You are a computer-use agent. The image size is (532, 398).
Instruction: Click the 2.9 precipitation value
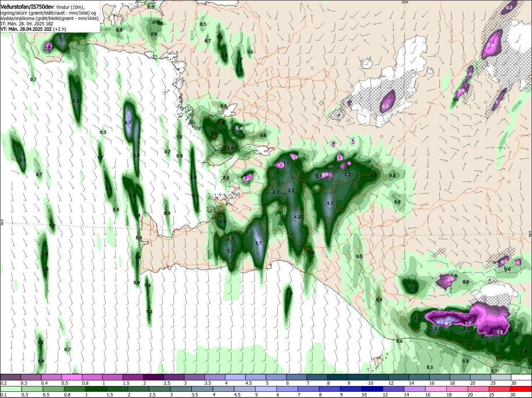pyautogui.click(x=230, y=148)
